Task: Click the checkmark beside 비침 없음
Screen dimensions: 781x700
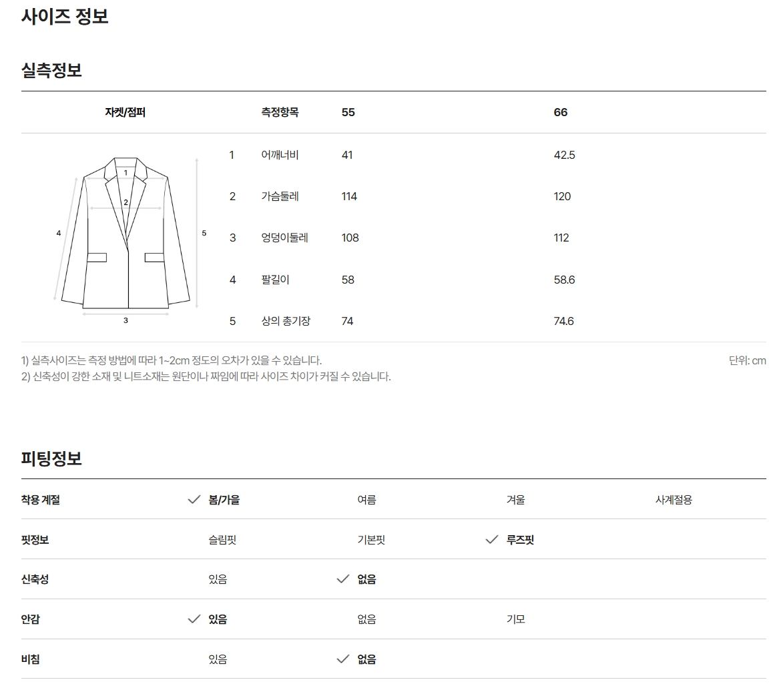Action: tap(342, 659)
